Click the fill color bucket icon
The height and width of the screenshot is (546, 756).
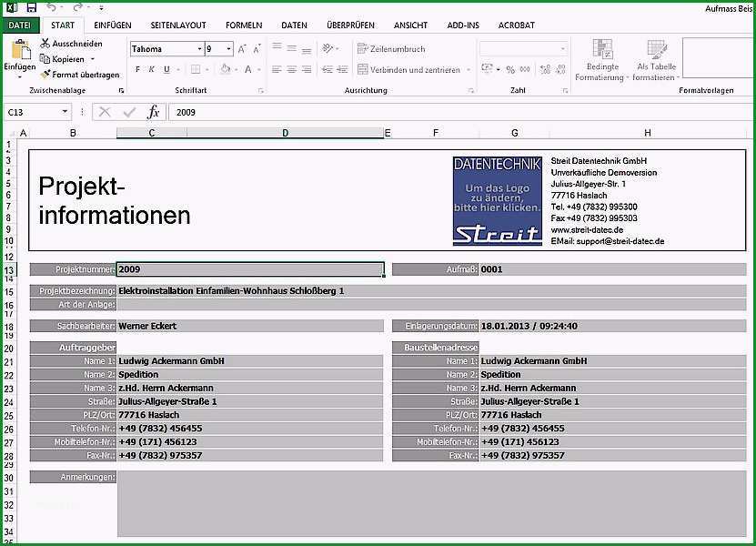(225, 69)
